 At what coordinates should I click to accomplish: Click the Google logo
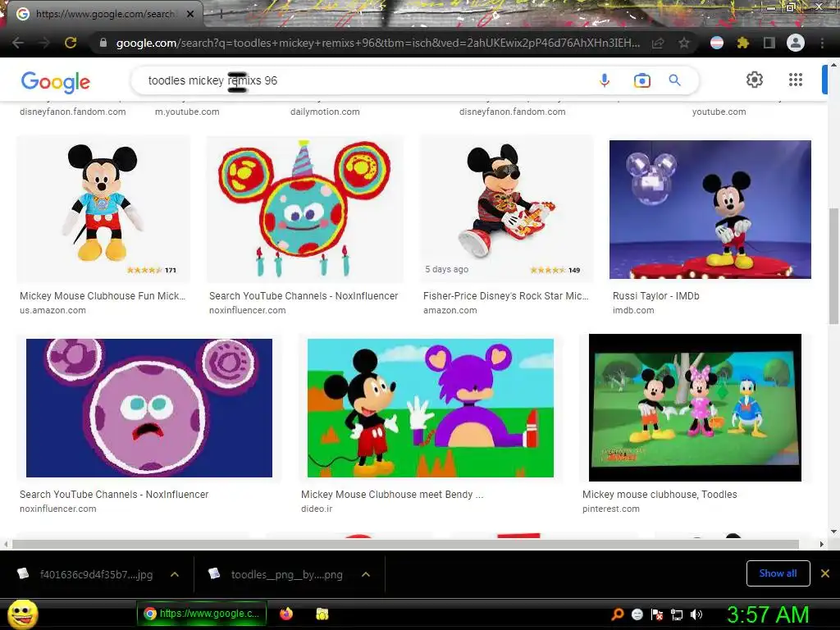[x=56, y=81]
